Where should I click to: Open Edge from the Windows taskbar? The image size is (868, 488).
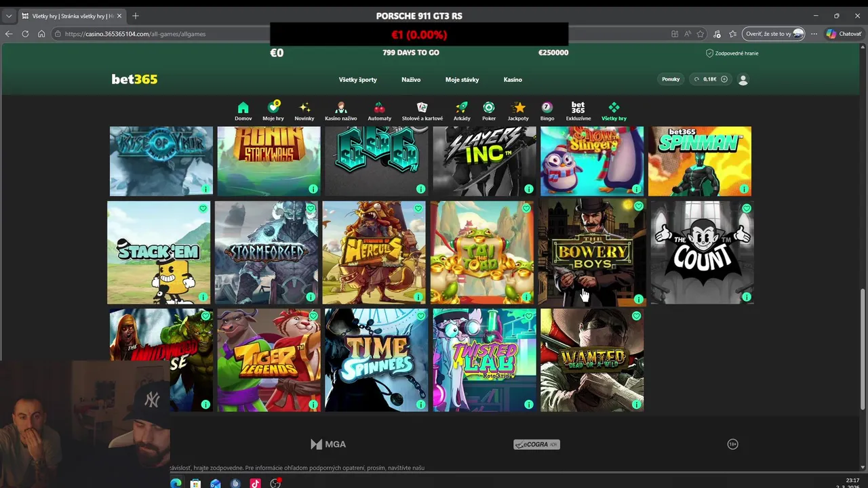[176, 483]
